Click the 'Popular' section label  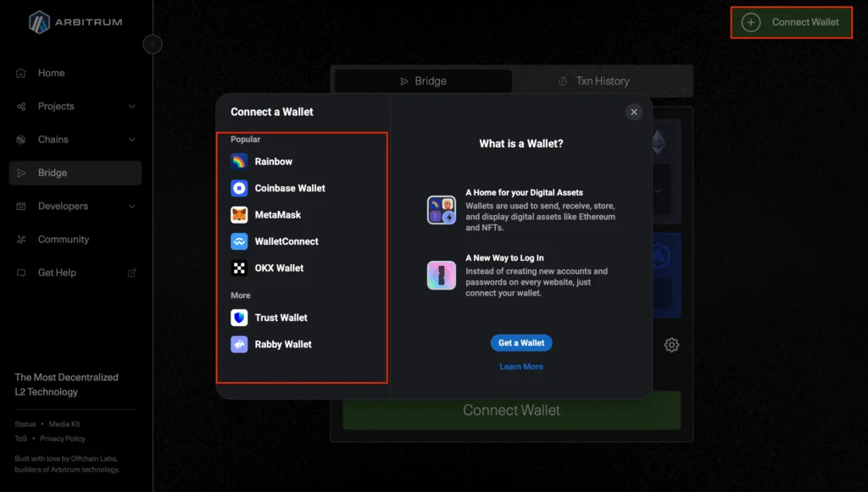(245, 140)
